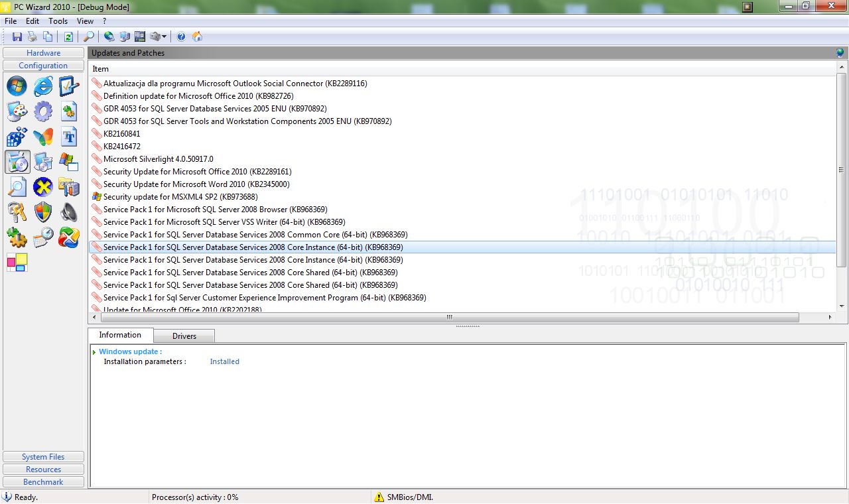The height and width of the screenshot is (504, 849).
Task: Select the Windows flag with window icon
Action: coord(69,162)
